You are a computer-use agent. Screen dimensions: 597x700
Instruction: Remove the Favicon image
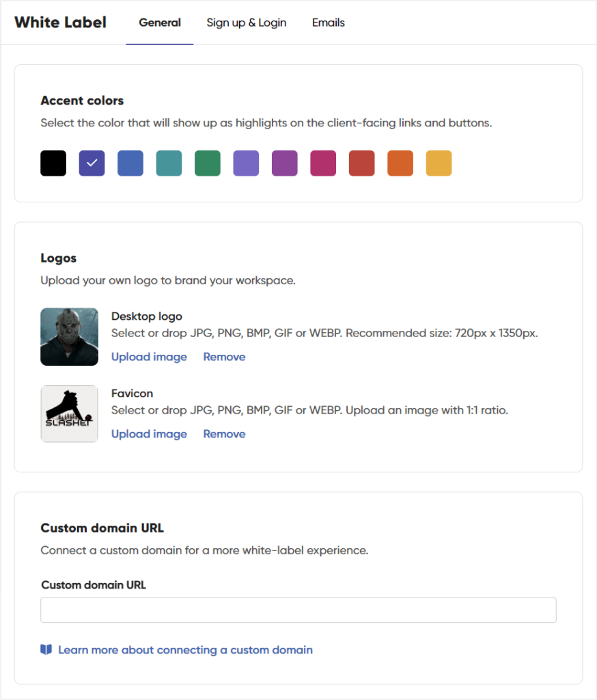tap(224, 434)
